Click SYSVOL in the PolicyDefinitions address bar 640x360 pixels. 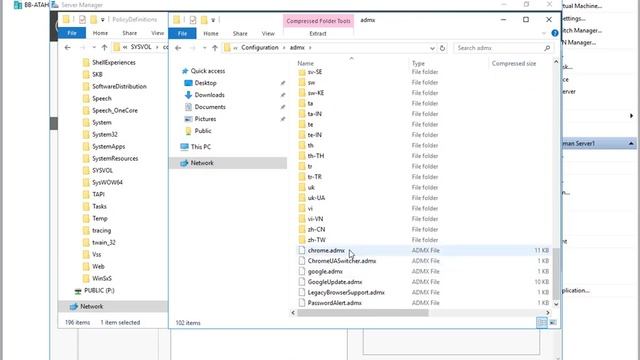[141, 47]
